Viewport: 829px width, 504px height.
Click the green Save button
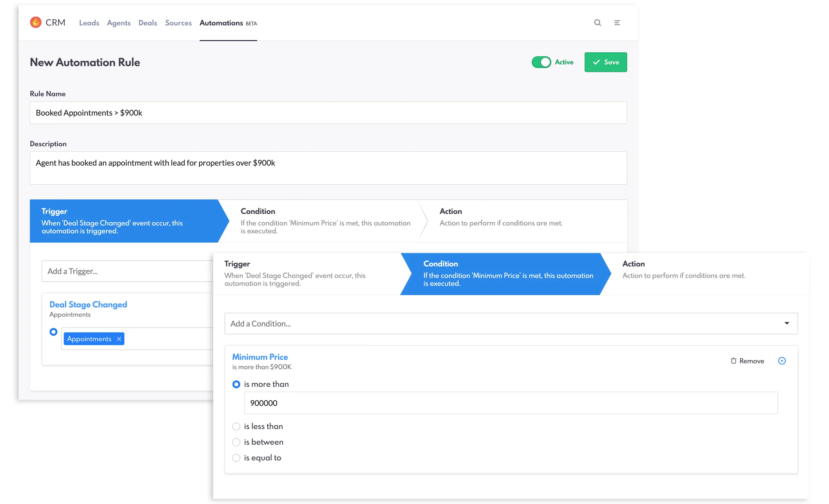click(x=606, y=62)
